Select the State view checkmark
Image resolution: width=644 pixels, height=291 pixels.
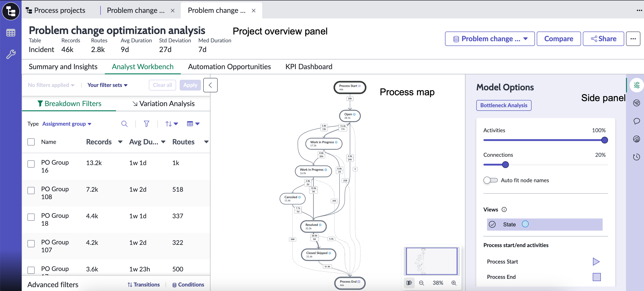tap(492, 224)
